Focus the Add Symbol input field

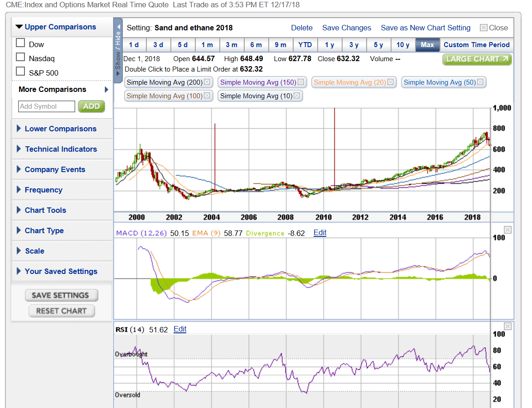click(47, 106)
